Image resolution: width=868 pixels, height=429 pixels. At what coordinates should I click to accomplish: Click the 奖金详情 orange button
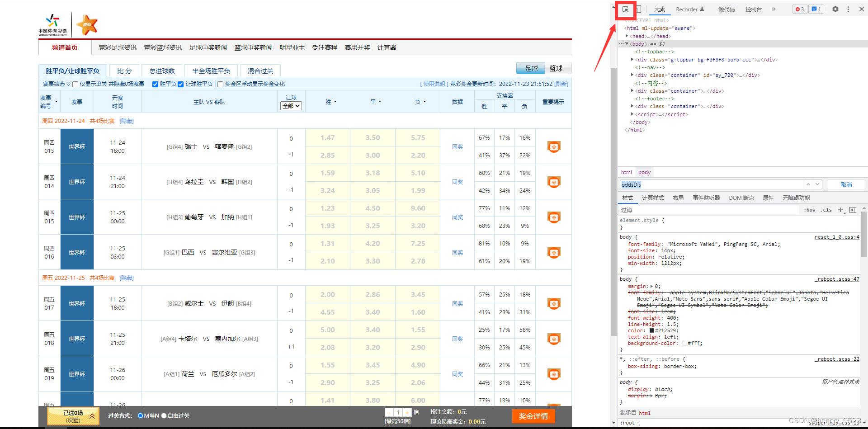(x=533, y=416)
